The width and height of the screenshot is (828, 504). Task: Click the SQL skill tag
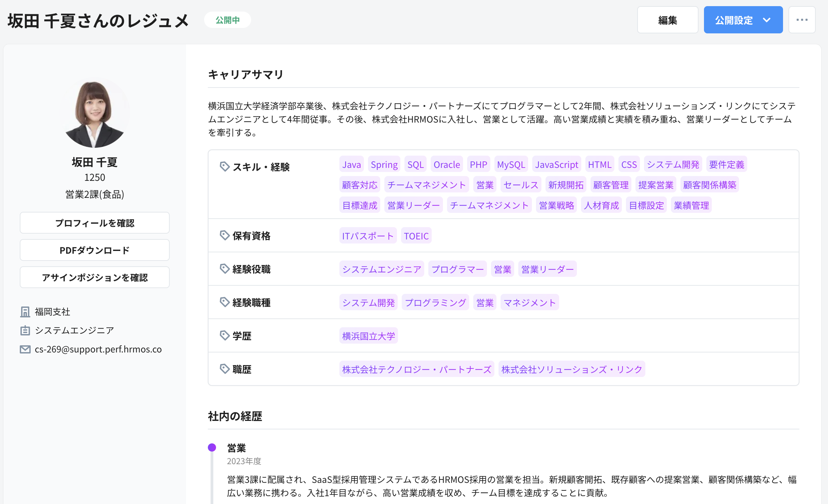point(415,164)
